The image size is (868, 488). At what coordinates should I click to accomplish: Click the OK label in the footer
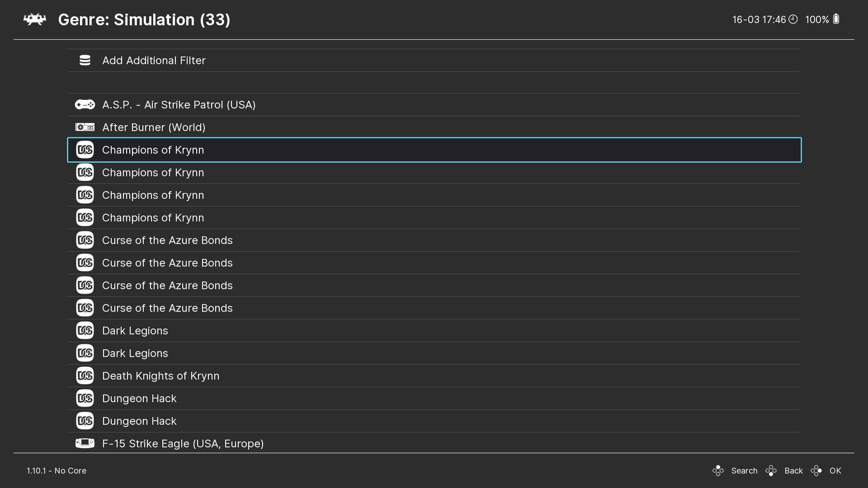[835, 471]
